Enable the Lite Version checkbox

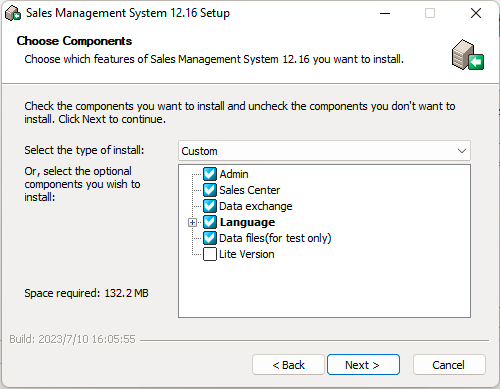(210, 254)
